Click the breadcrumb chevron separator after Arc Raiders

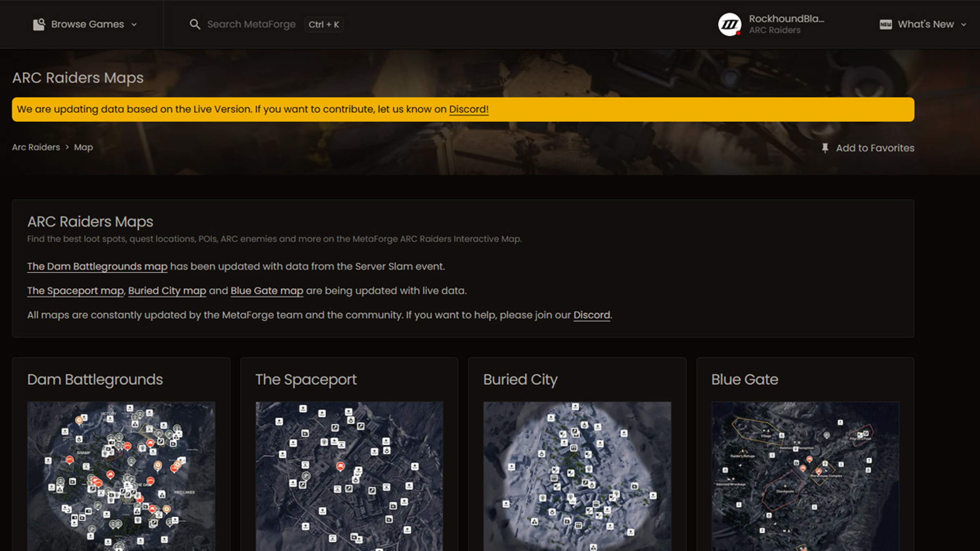point(67,147)
